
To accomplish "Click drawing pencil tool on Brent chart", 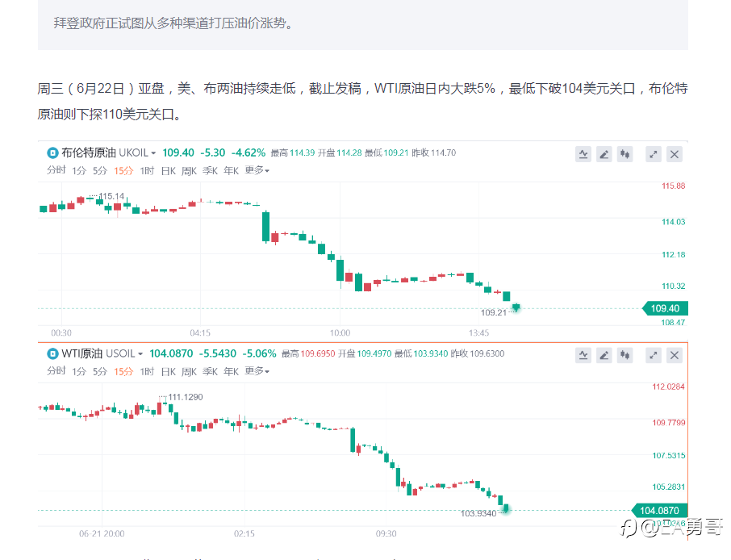I will 604,154.
